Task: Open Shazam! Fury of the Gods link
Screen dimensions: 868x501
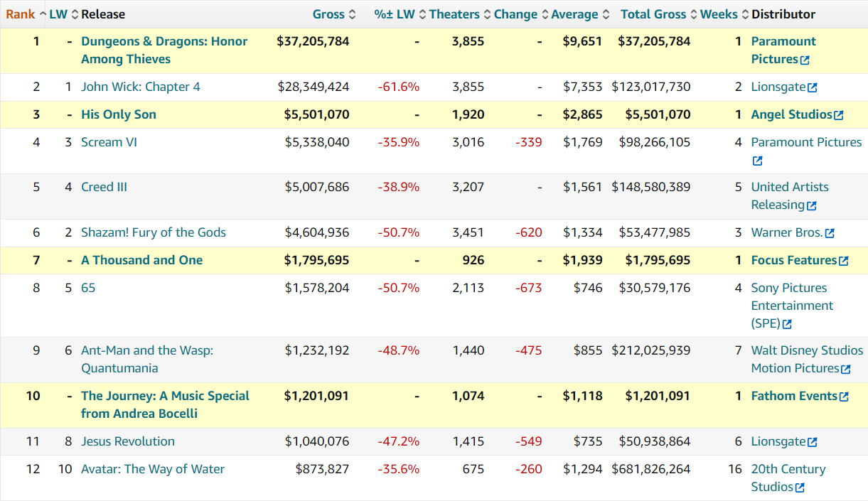Action: point(154,232)
